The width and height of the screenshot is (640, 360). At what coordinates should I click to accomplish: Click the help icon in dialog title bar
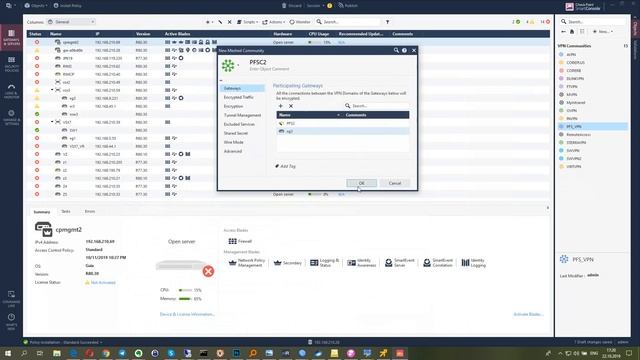404,50
